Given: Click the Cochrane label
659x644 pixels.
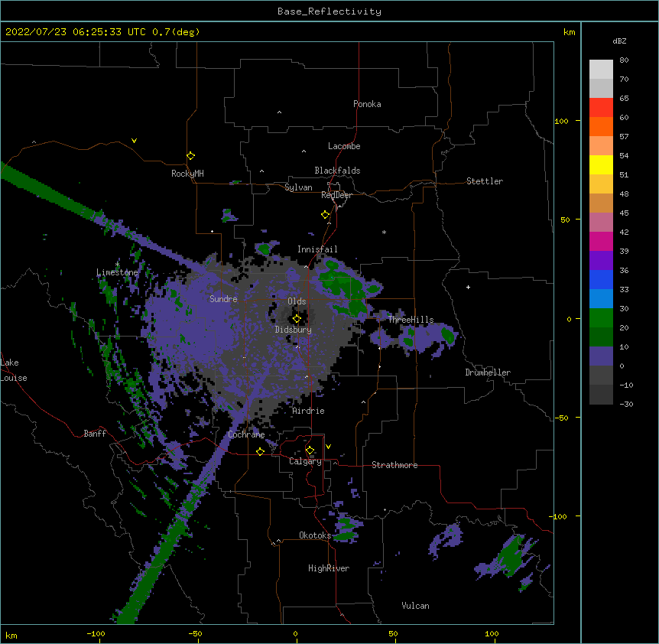Looking at the screenshot, I should [x=246, y=434].
